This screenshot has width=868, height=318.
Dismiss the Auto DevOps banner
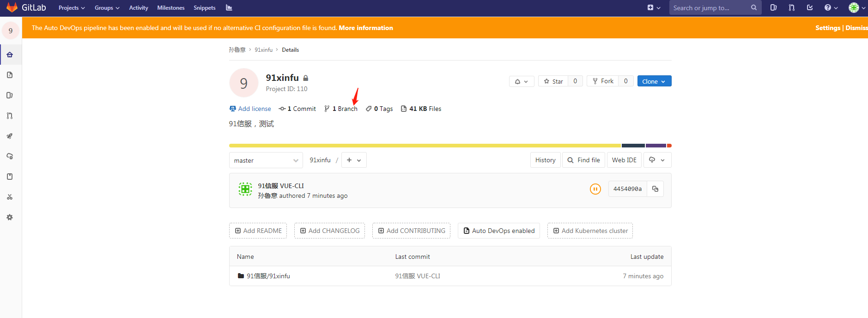856,28
